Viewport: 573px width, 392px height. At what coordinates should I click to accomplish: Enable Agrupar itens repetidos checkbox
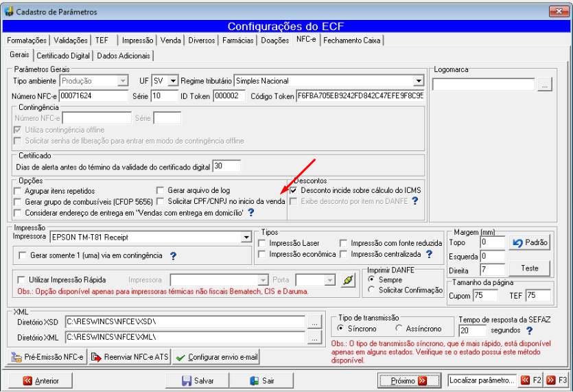(18, 191)
